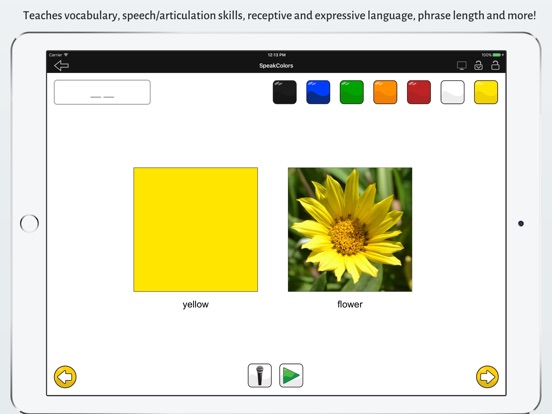This screenshot has width=552, height=414.
Task: Select the red color swatch
Action: click(419, 92)
